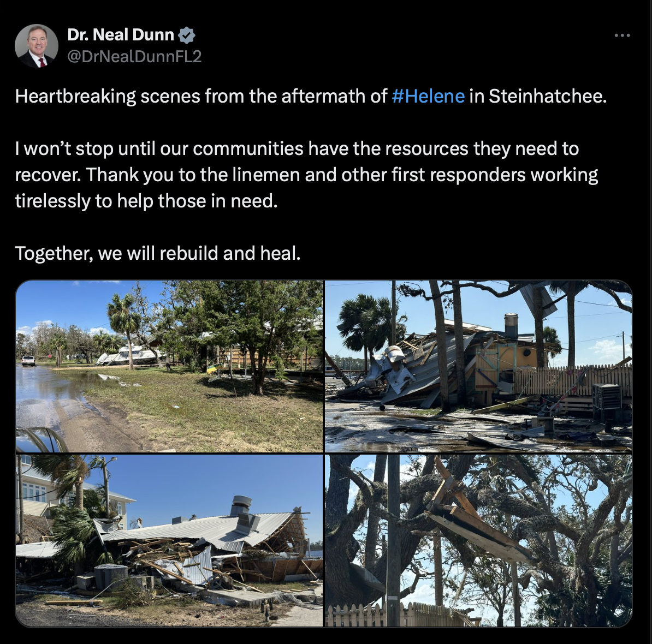The height and width of the screenshot is (644, 652).
Task: View the flattened metal roof photo
Action: point(169,540)
